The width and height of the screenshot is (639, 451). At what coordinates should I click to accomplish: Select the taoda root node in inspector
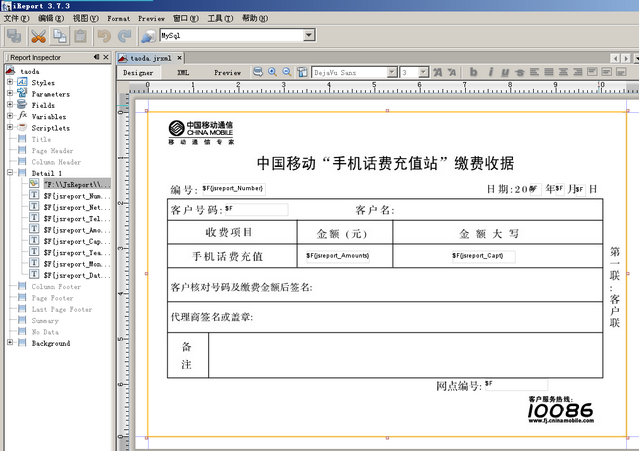30,71
